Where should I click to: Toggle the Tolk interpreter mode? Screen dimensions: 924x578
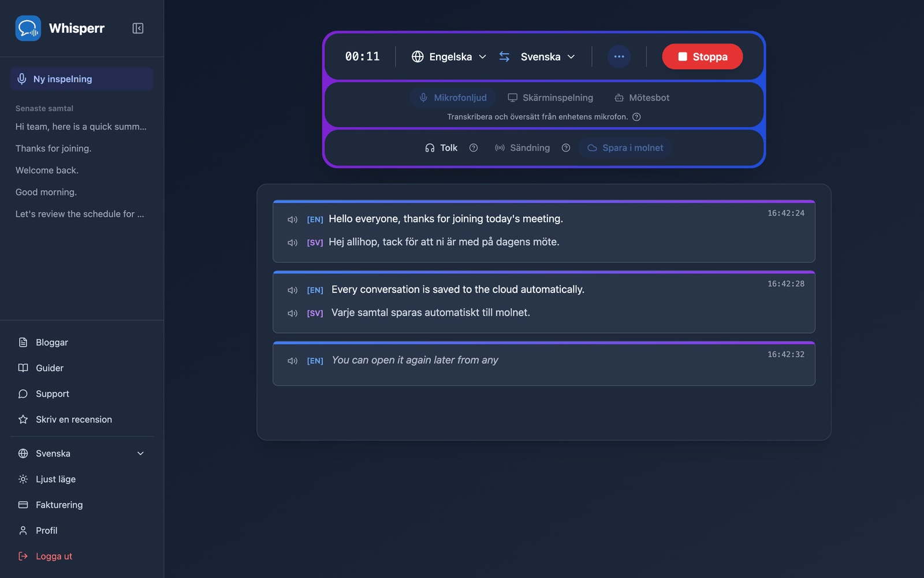coord(441,148)
